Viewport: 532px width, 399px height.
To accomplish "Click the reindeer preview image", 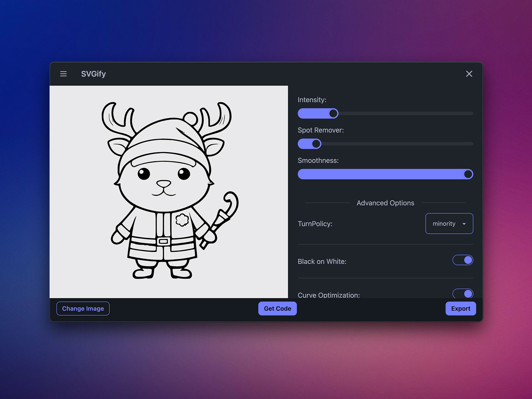I will (x=169, y=192).
